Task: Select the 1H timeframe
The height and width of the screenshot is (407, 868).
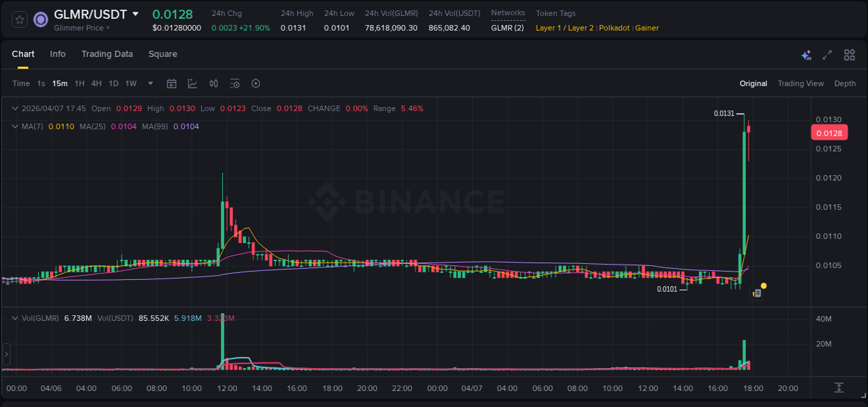Action: click(78, 83)
